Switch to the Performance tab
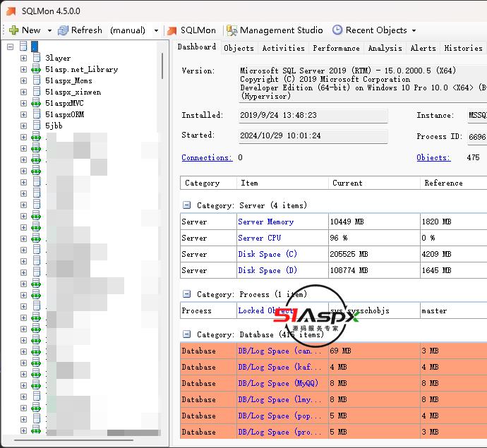The height and width of the screenshot is (448, 487). click(x=336, y=48)
